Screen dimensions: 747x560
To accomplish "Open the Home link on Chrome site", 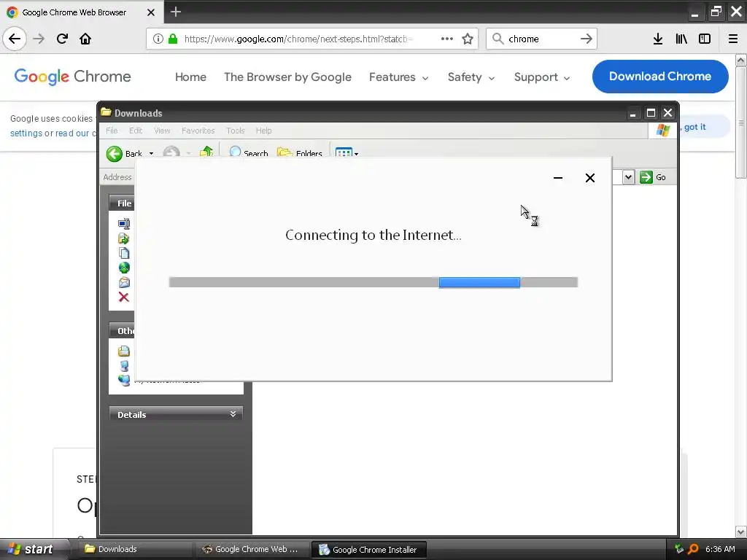I will tap(190, 77).
